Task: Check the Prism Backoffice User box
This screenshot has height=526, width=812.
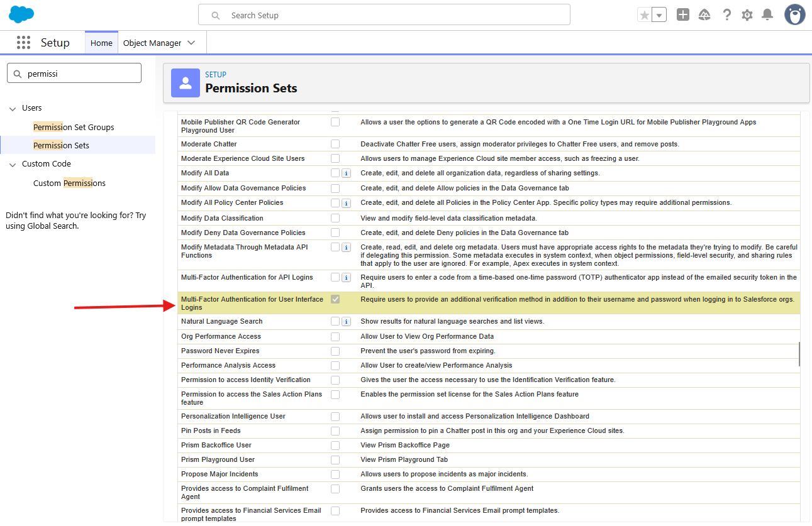Action: pos(335,446)
